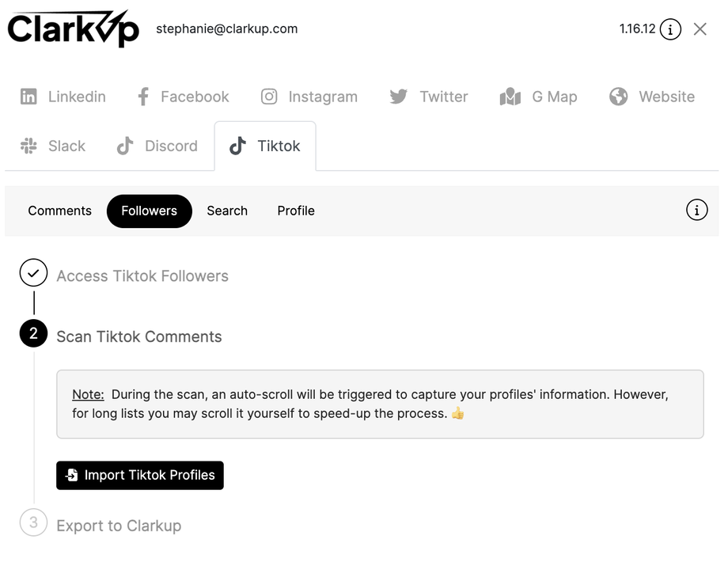Open the Instagram icon tab
Screen dimensions: 728x570
point(269,97)
